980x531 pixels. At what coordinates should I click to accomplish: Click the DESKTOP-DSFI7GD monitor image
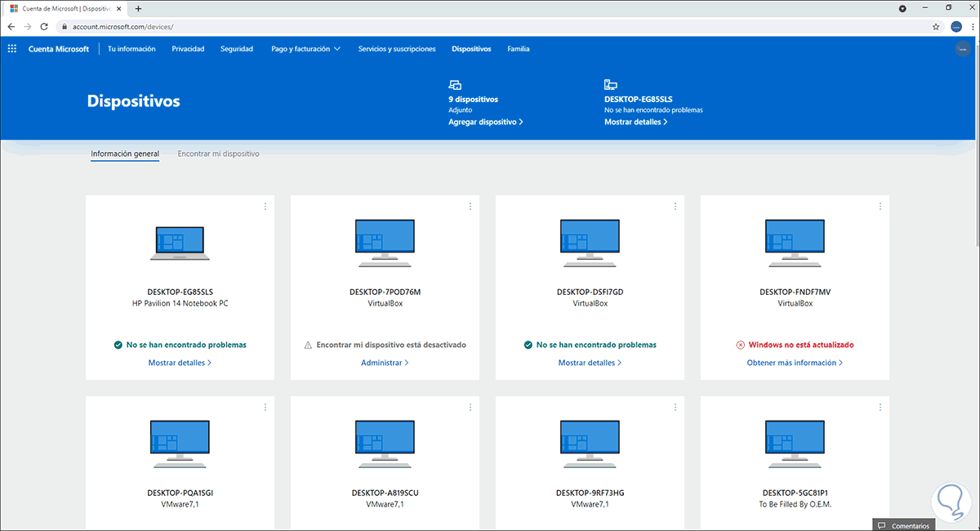590,243
